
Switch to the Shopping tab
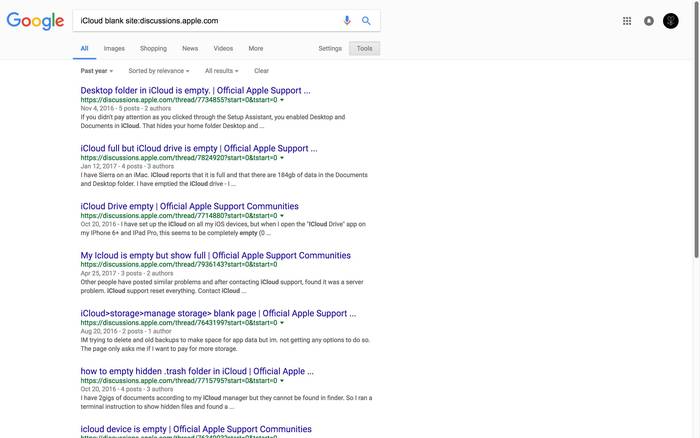[x=153, y=48]
